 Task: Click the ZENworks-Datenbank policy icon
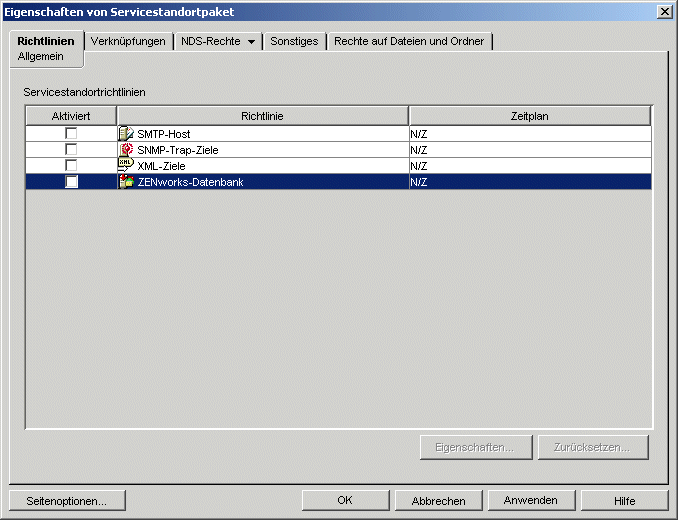[126, 182]
